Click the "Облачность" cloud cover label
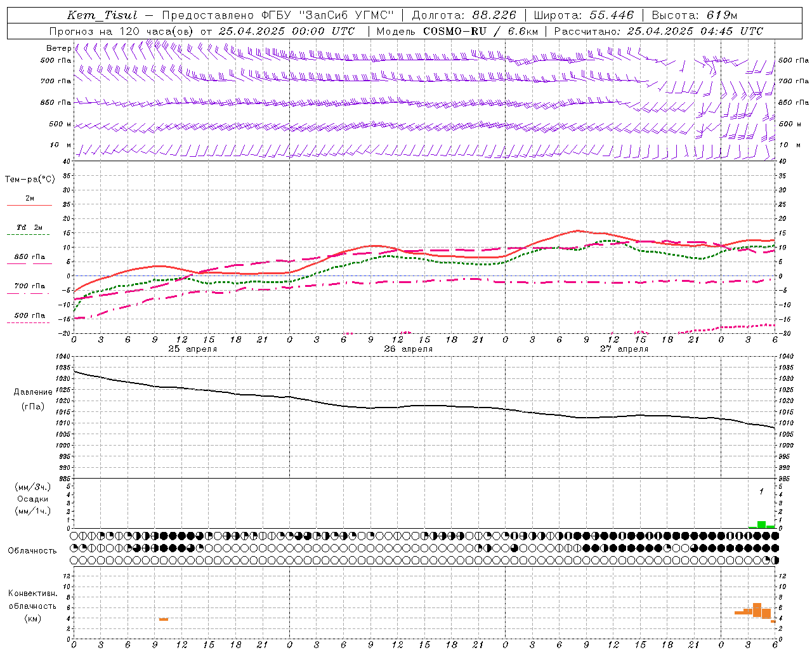This screenshot has width=812, height=650. click(32, 551)
